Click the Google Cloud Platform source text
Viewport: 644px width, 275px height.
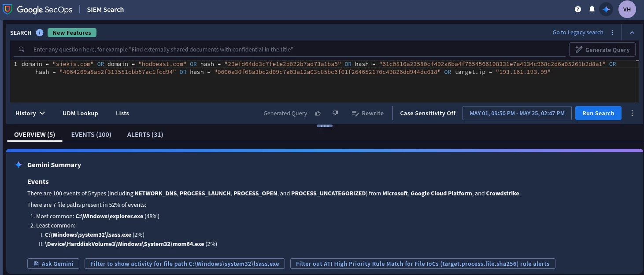(441, 193)
